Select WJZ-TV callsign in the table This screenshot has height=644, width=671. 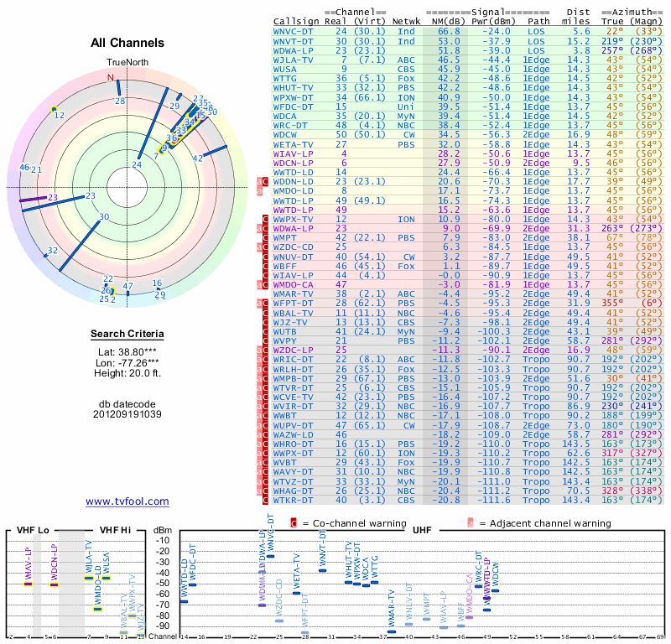290,322
